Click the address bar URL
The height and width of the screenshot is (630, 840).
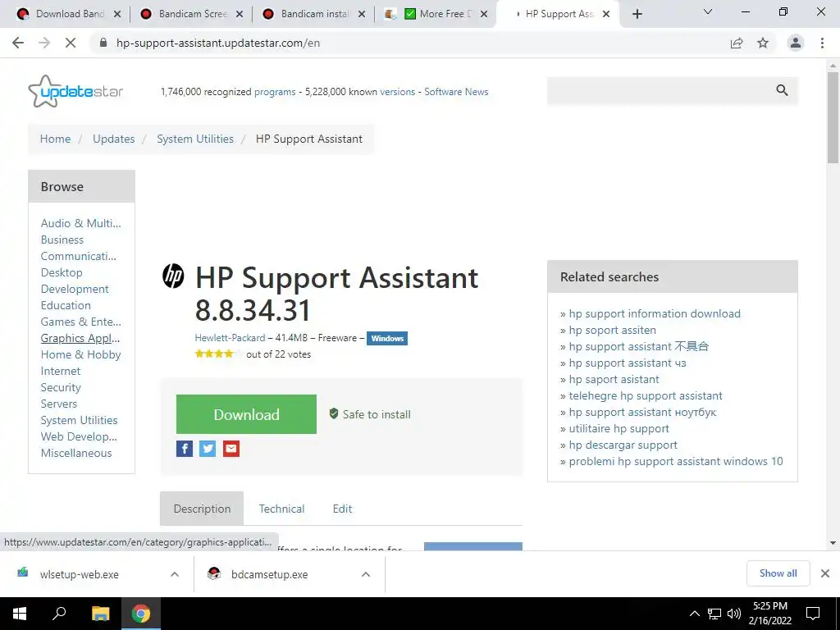pyautogui.click(x=218, y=43)
